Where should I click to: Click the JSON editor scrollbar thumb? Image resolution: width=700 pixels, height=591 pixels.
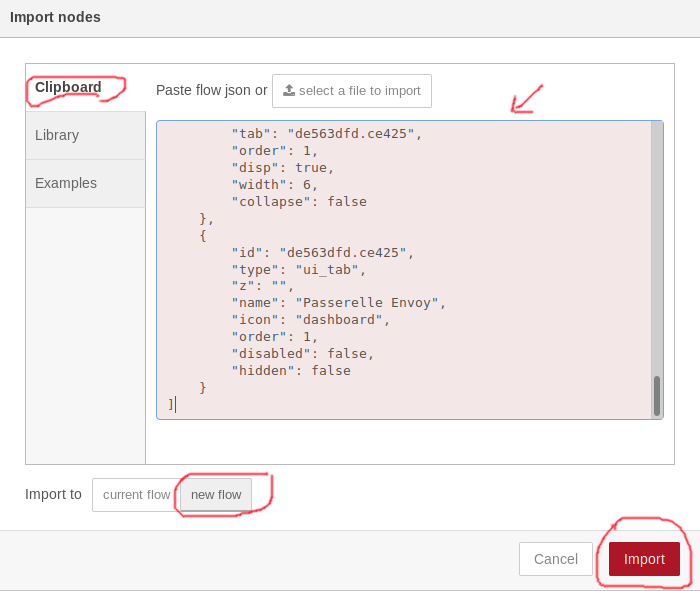(657, 396)
